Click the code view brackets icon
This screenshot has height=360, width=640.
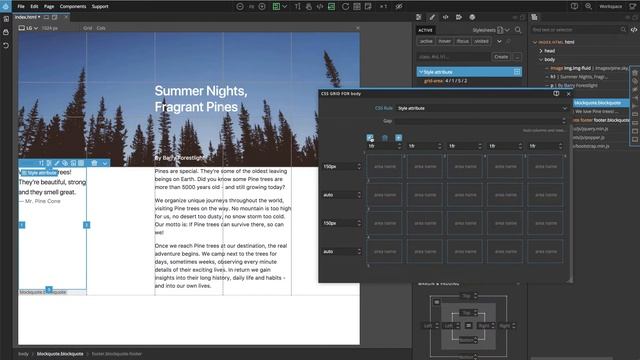(x=320, y=7)
